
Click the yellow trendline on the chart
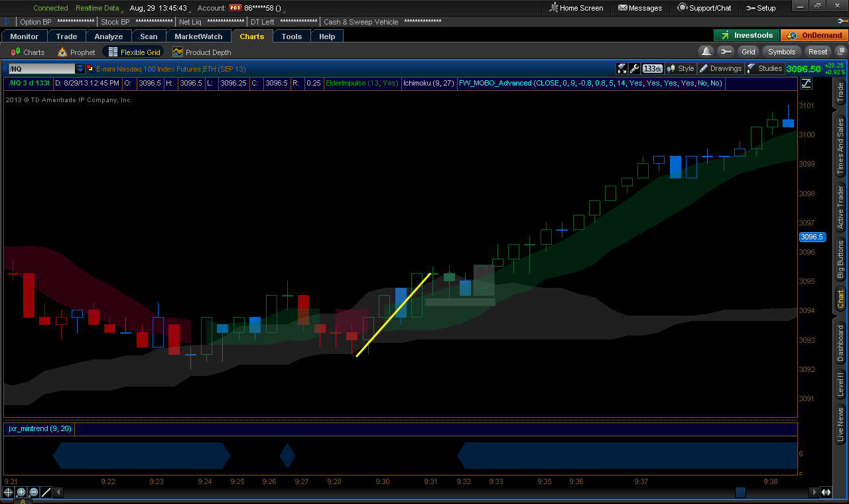click(394, 315)
